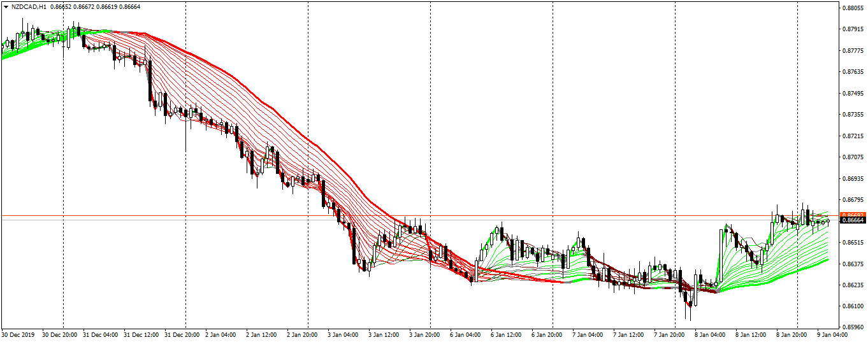Click the 2 Jan 20:00 time label
Viewport: 868px width, 342px height.
click(x=303, y=334)
